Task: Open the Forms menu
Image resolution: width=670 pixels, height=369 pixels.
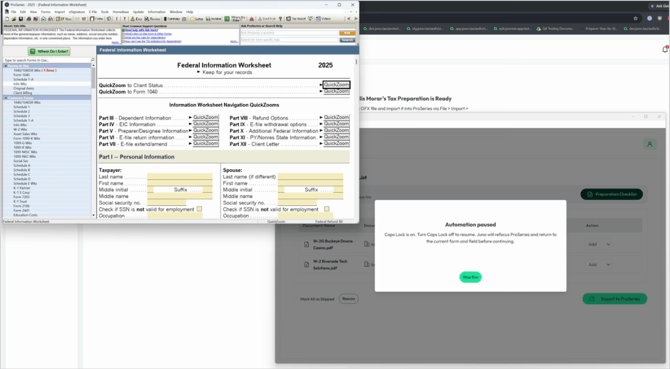Action: tap(45, 12)
